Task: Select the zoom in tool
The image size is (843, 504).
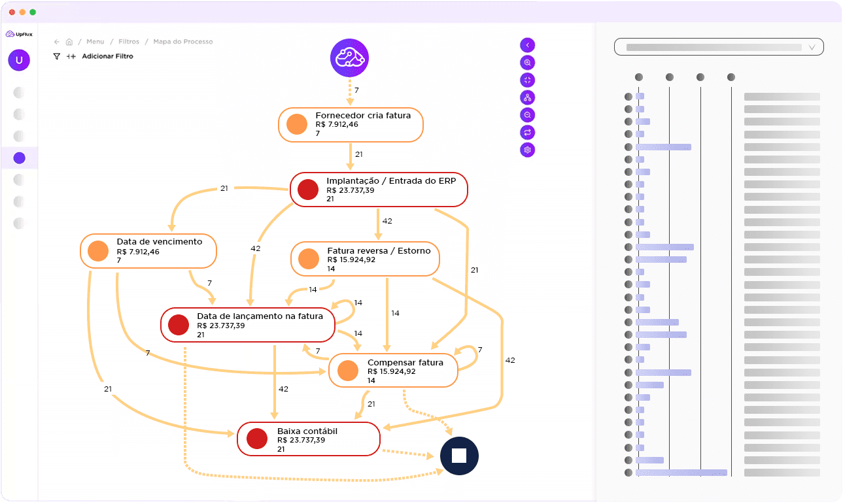Action: click(527, 62)
